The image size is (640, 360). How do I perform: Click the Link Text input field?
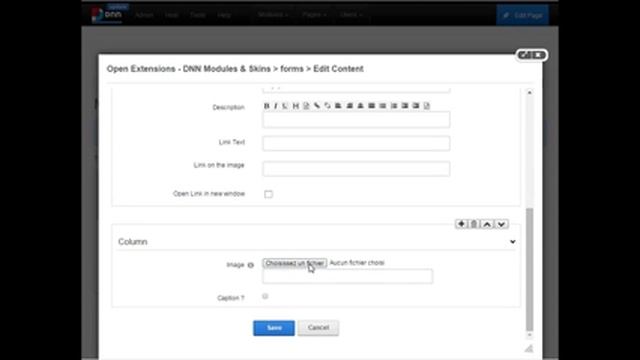[356, 143]
